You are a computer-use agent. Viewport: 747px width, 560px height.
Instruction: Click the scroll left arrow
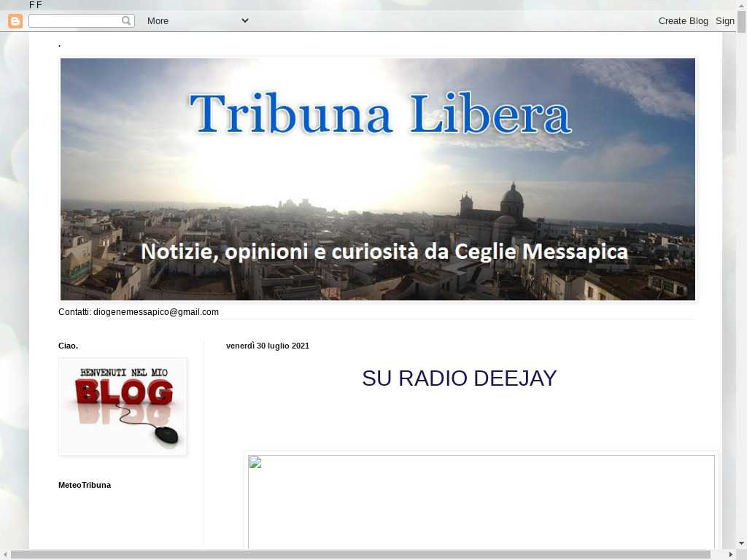(4, 555)
